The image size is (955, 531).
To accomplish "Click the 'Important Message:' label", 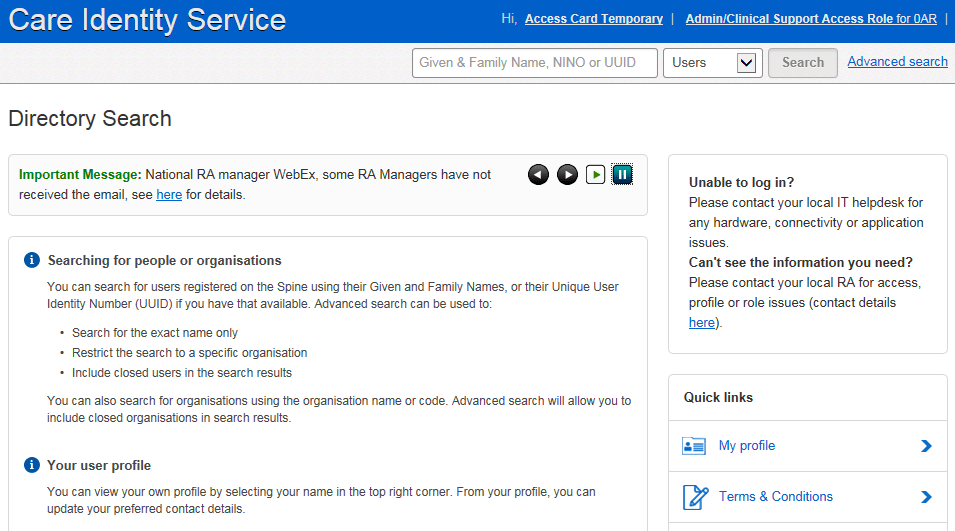I will point(80,175).
